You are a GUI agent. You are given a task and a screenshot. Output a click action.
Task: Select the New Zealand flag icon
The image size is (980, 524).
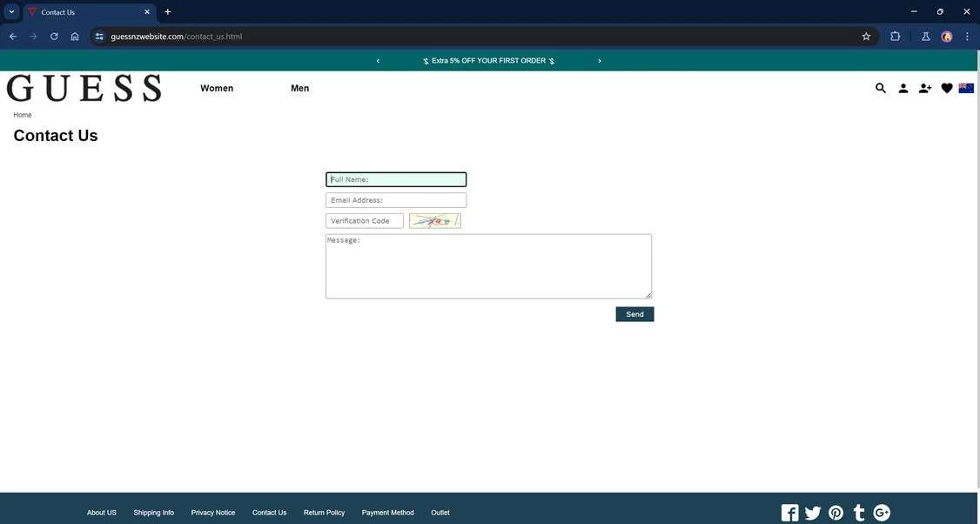[x=965, y=88]
